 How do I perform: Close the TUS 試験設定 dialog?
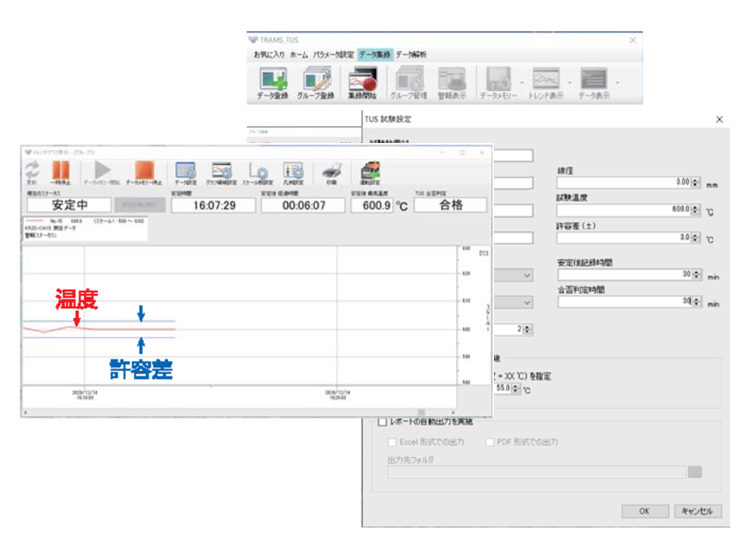[x=719, y=120]
